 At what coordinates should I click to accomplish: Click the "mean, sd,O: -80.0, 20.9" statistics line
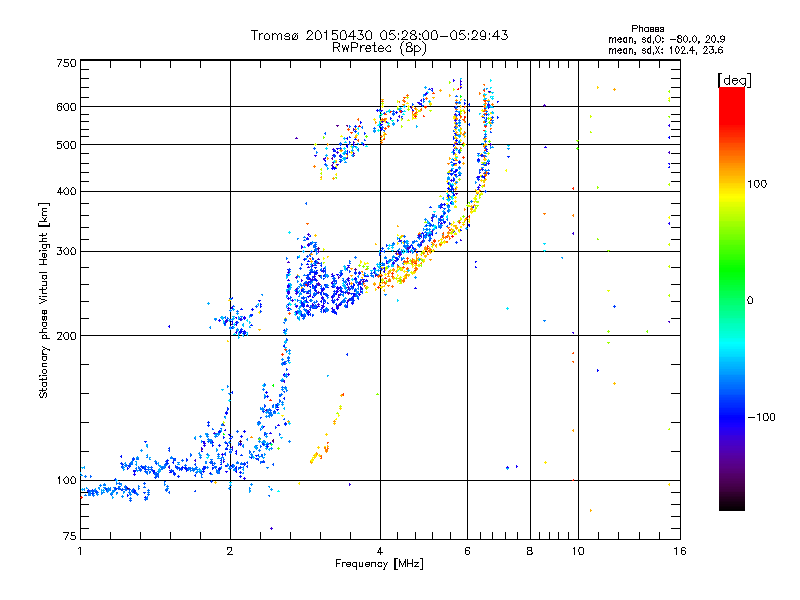pos(667,39)
